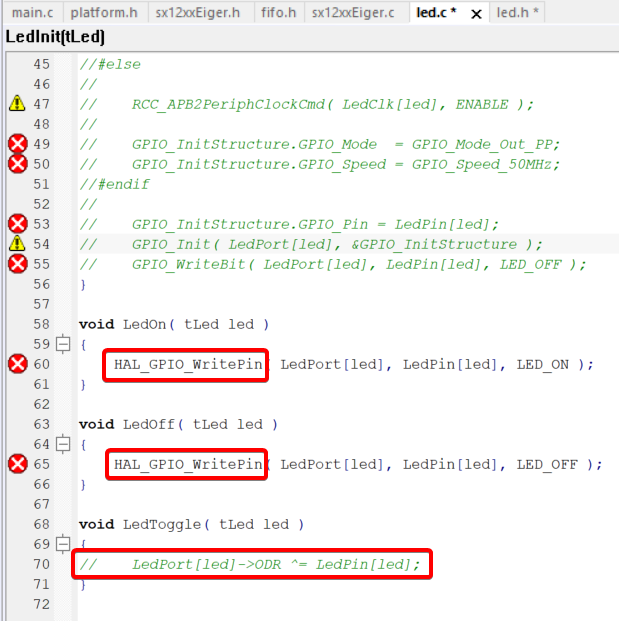Click the commented LedPort ODR toggle line

point(252,564)
